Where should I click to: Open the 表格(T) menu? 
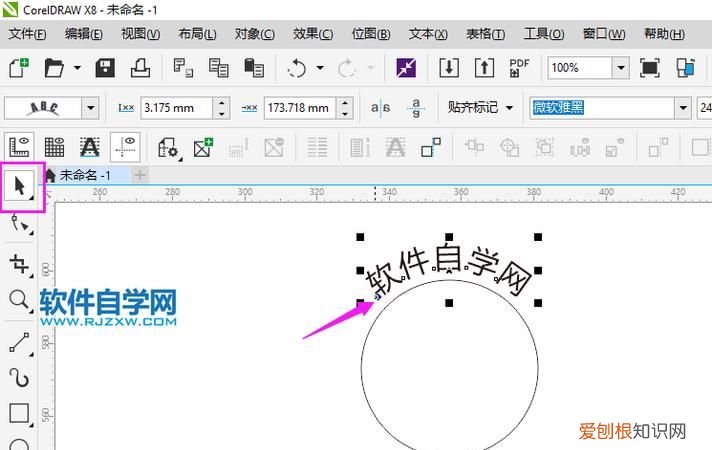(x=485, y=34)
